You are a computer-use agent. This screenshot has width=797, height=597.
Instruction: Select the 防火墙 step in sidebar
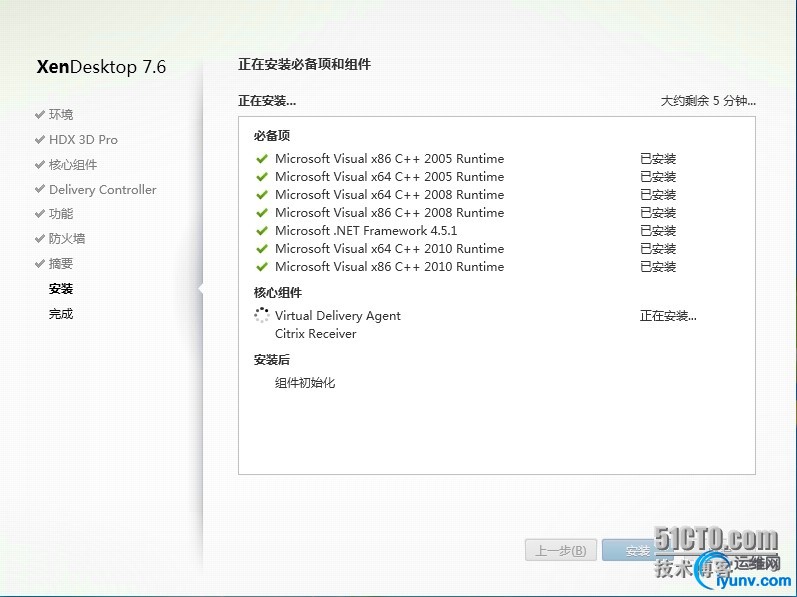[67, 238]
